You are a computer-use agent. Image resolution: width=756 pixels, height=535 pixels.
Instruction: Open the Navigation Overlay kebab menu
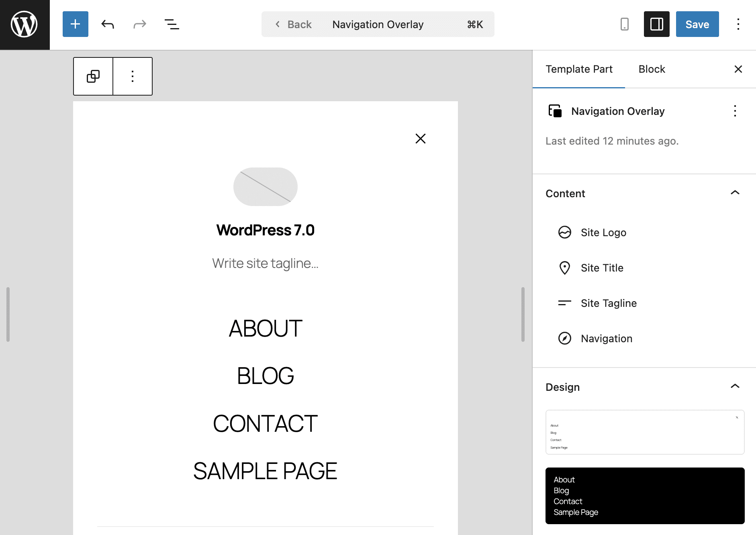(735, 111)
